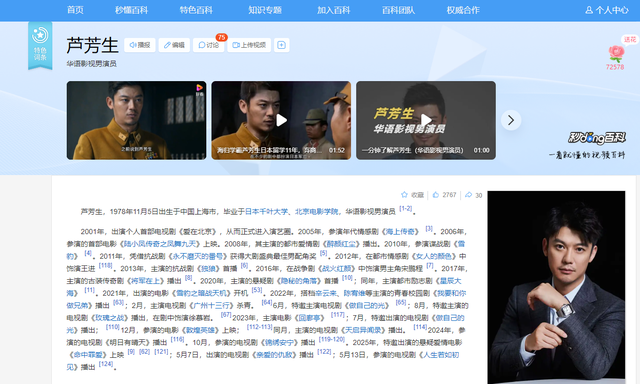Expand the 特色百科 navigation menu

coord(196,10)
